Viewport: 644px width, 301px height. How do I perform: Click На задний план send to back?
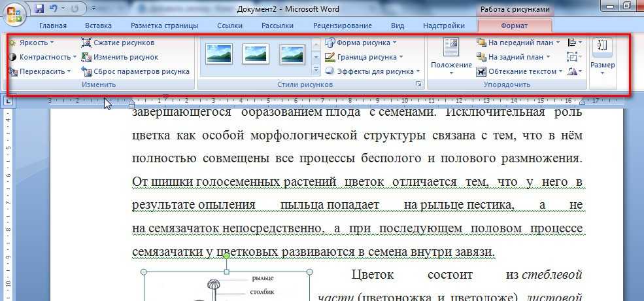(513, 57)
